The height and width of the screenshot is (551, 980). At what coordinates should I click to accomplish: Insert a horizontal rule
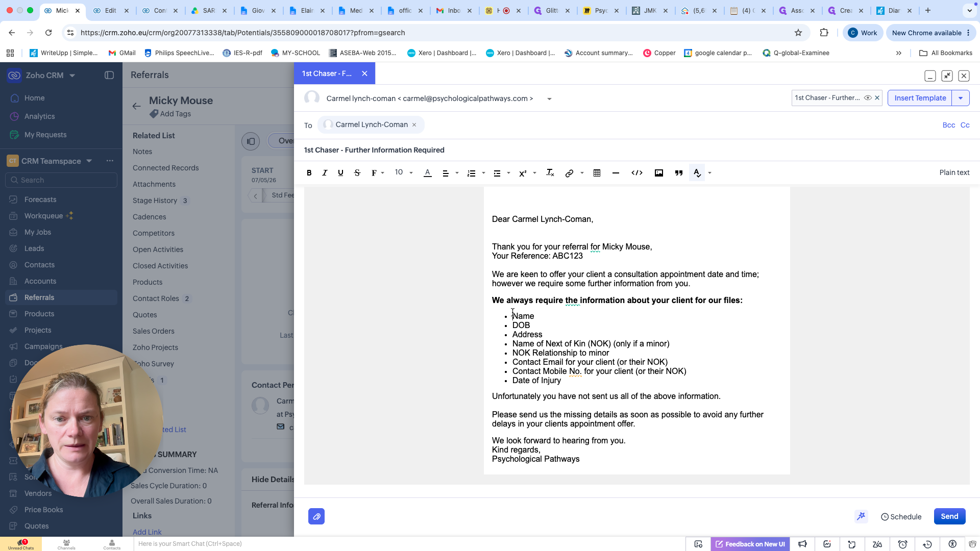(616, 173)
